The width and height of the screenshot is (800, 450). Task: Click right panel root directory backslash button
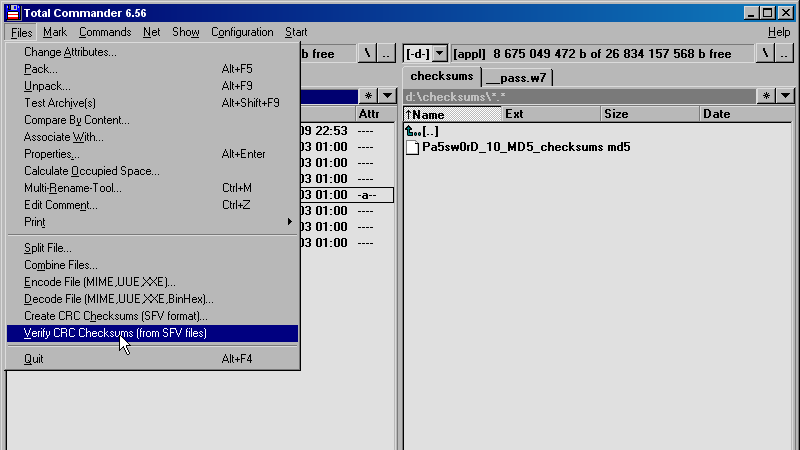coord(765,54)
